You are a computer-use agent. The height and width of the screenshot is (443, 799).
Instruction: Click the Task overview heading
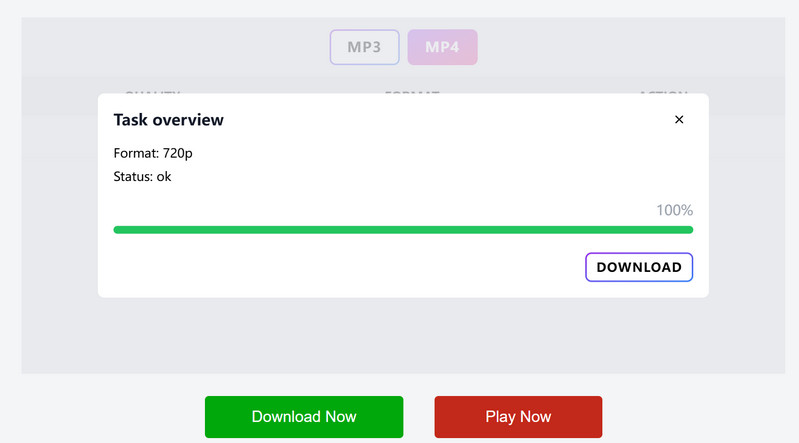[x=169, y=120]
